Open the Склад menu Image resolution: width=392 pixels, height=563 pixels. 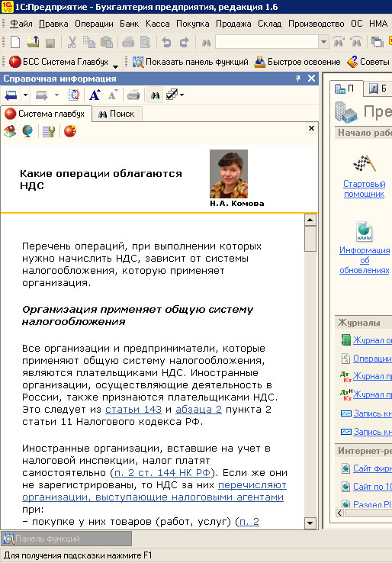269,24
